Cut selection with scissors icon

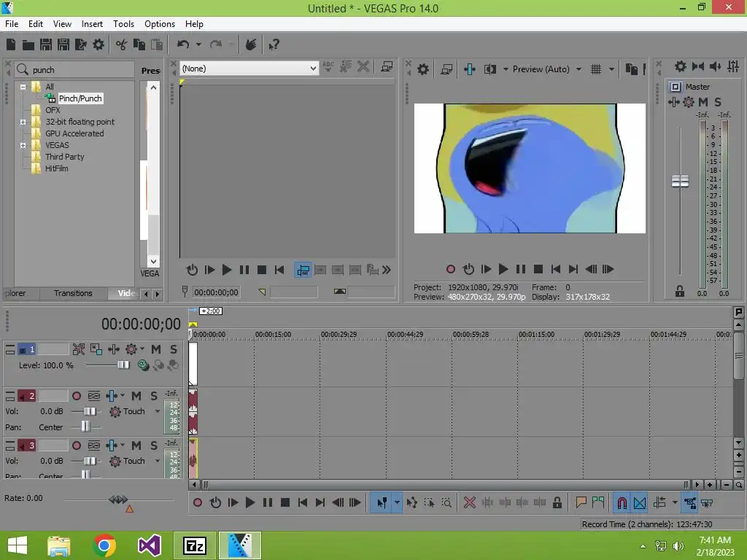(x=122, y=44)
